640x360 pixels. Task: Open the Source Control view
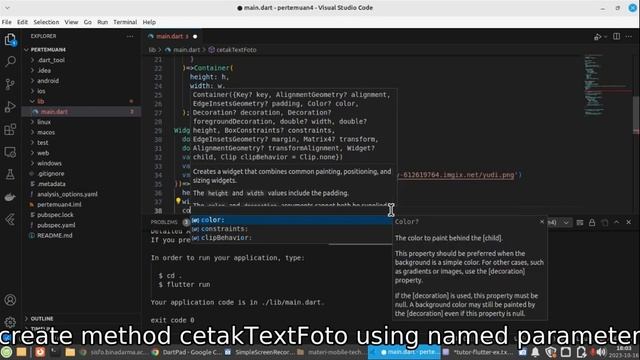[10, 84]
